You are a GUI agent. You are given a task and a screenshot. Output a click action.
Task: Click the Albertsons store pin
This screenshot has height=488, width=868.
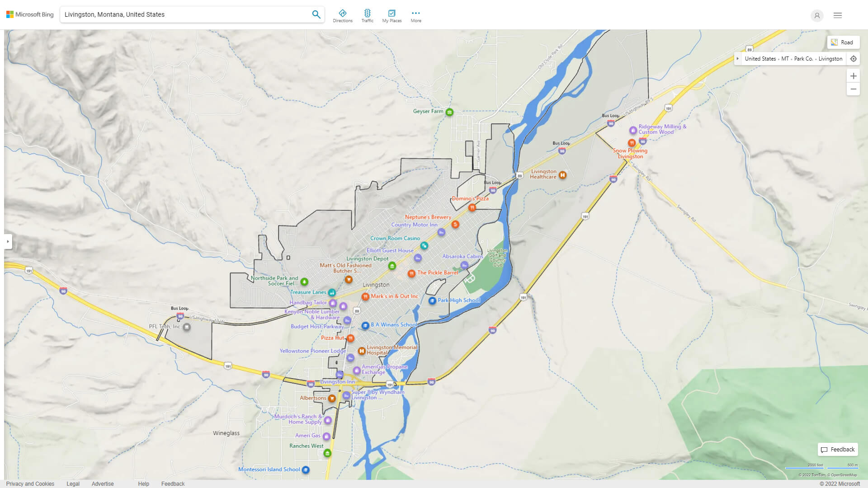pos(331,399)
